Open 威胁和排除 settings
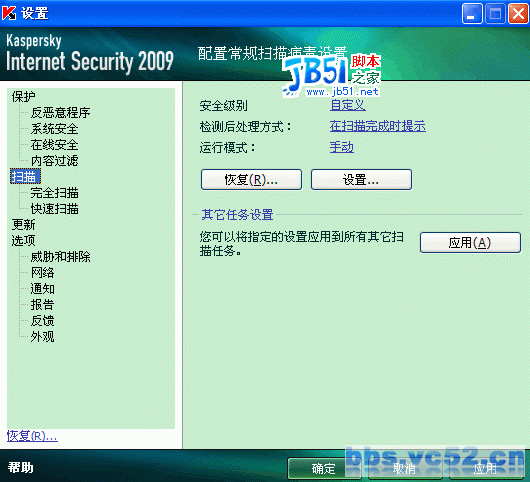The width and height of the screenshot is (530, 482). (x=61, y=257)
